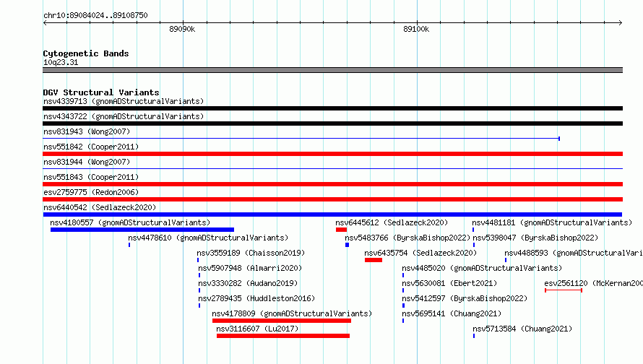Select nsv4488593 gnomAD variant label
Image resolution: width=643 pixels, height=364 pixels.
(x=574, y=253)
